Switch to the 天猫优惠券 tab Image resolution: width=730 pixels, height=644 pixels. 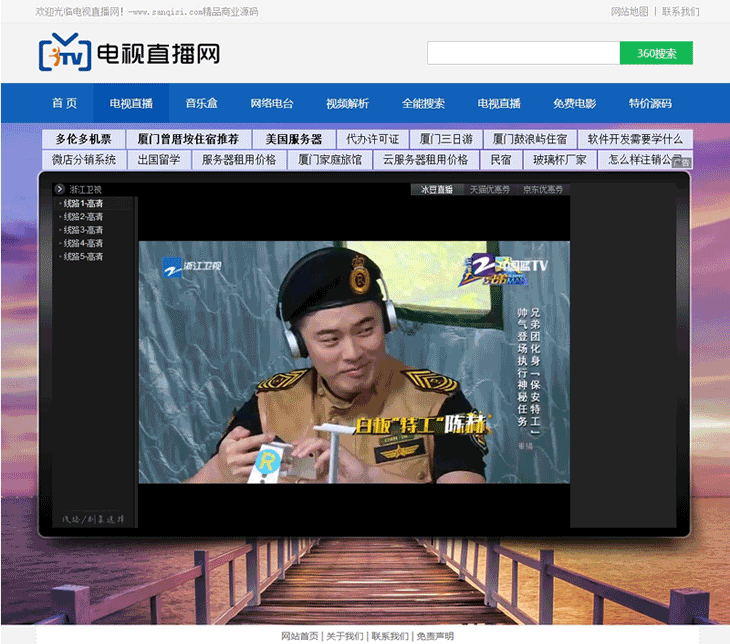[x=490, y=190]
